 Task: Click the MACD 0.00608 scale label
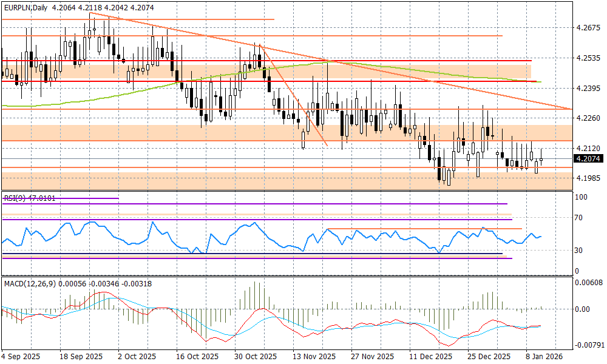coord(589,283)
